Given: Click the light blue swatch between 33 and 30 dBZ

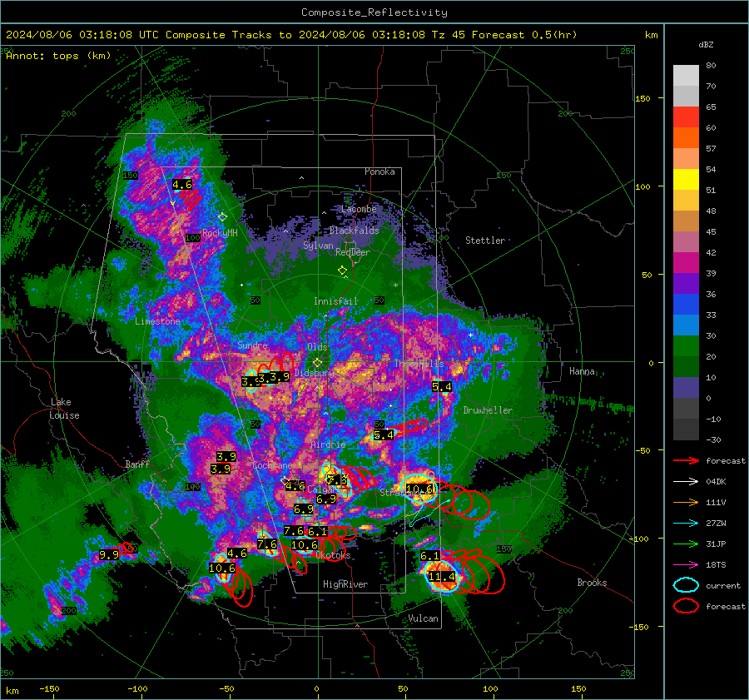Looking at the screenshot, I should [x=686, y=325].
